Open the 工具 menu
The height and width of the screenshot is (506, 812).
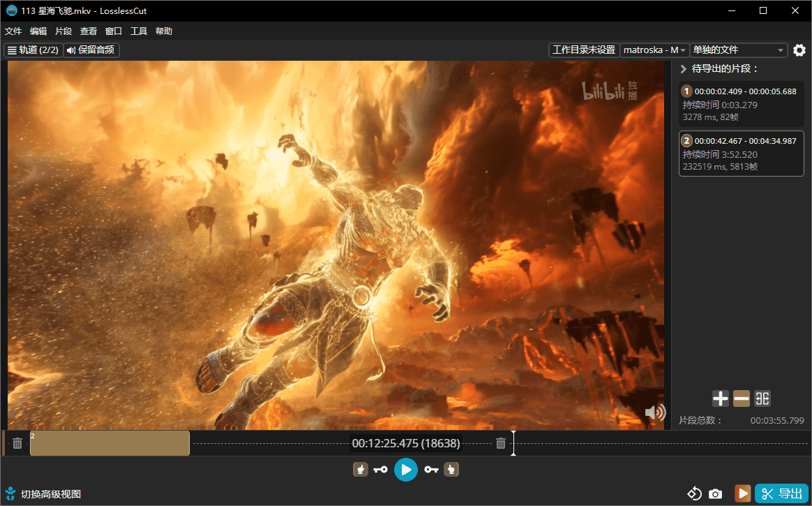pos(139,31)
